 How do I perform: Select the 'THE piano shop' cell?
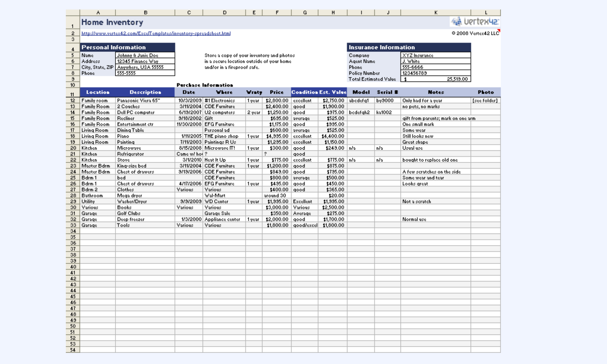coord(224,136)
